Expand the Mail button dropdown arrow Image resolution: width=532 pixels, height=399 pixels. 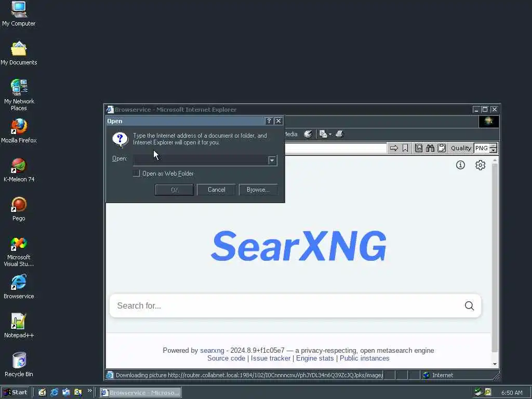tap(330, 135)
